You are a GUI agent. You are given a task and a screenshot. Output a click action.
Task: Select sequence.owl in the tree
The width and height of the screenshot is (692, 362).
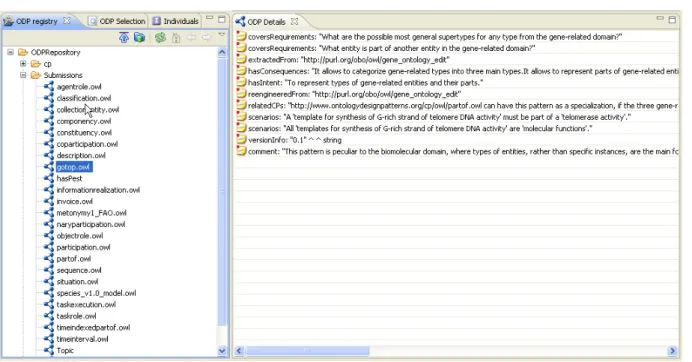coord(79,270)
